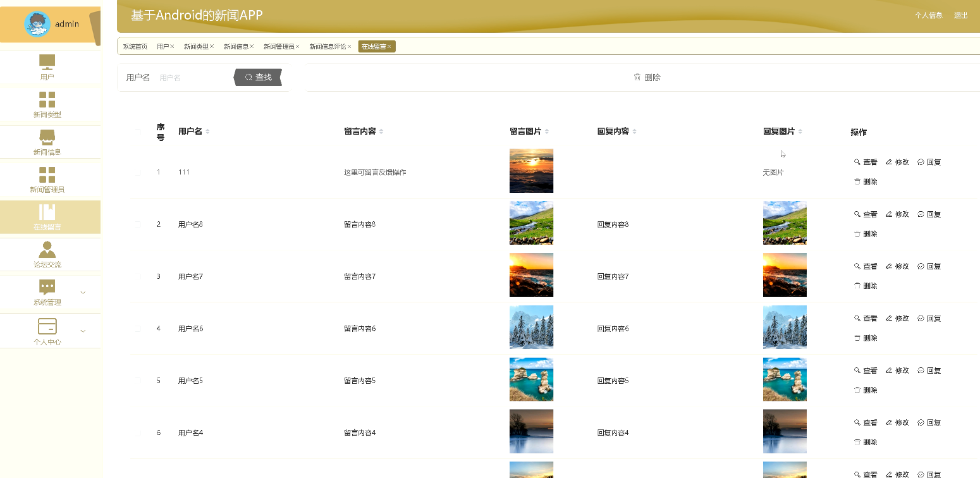This screenshot has height=478, width=980.
Task: Expand the 个人中心 menu chevron
Action: (x=83, y=331)
